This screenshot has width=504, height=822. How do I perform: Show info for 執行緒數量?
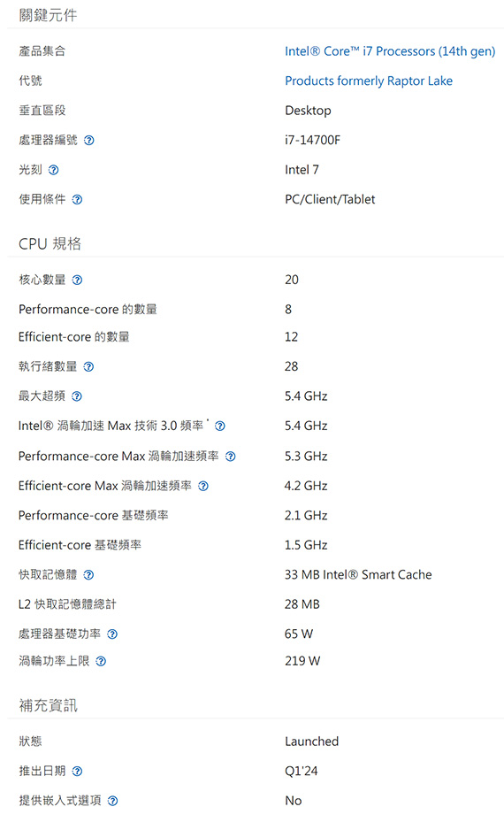tap(88, 367)
